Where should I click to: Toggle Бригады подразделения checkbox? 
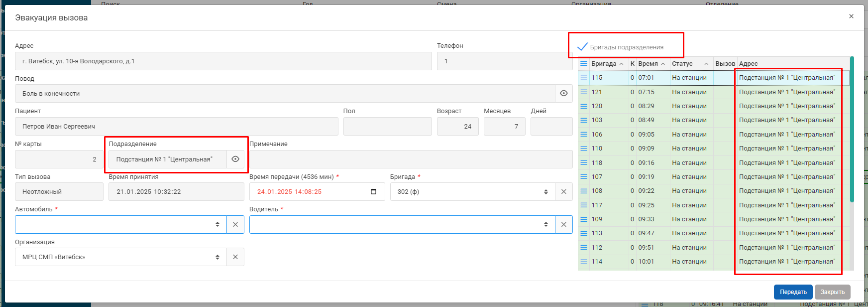click(582, 47)
